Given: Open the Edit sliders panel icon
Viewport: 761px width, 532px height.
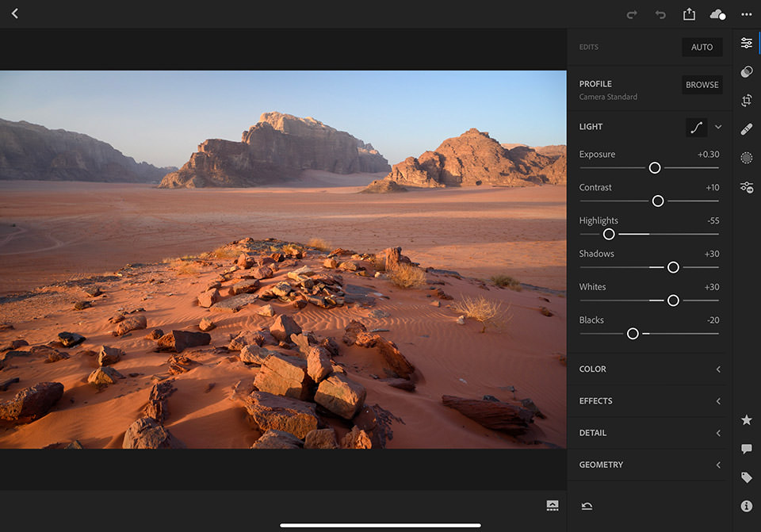Looking at the screenshot, I should point(746,43).
